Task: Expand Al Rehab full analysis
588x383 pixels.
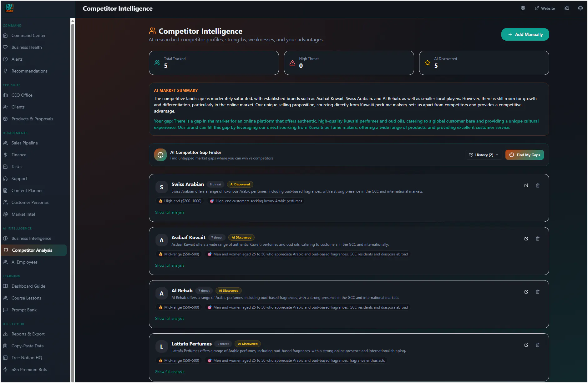Action: (x=170, y=319)
